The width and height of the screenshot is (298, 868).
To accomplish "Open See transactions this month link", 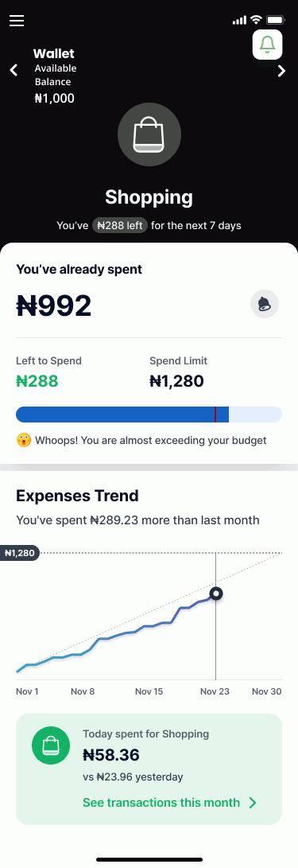I will point(161,803).
